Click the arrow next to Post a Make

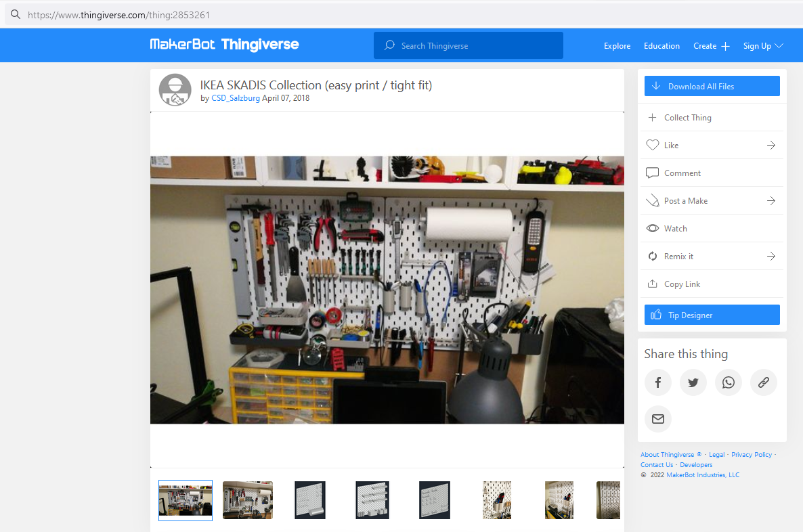tap(771, 200)
